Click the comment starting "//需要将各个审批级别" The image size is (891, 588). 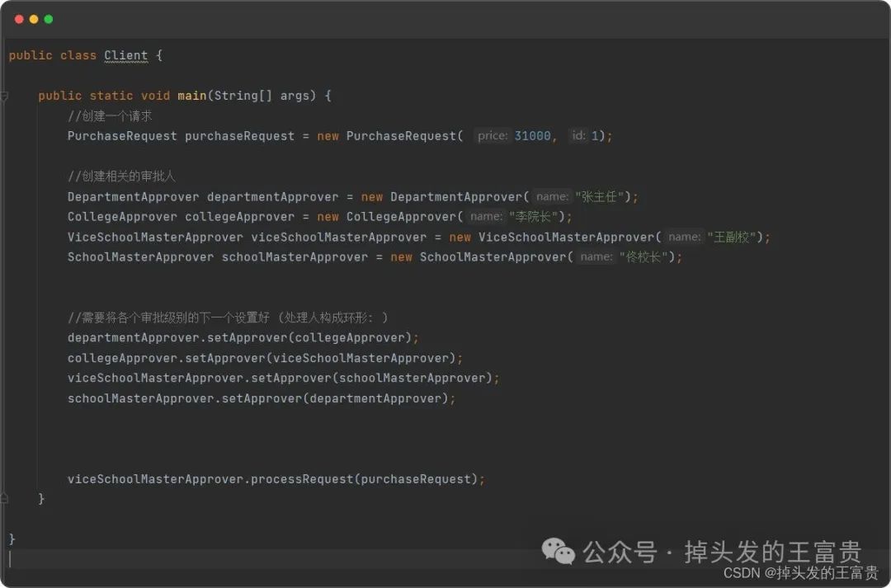(x=228, y=318)
